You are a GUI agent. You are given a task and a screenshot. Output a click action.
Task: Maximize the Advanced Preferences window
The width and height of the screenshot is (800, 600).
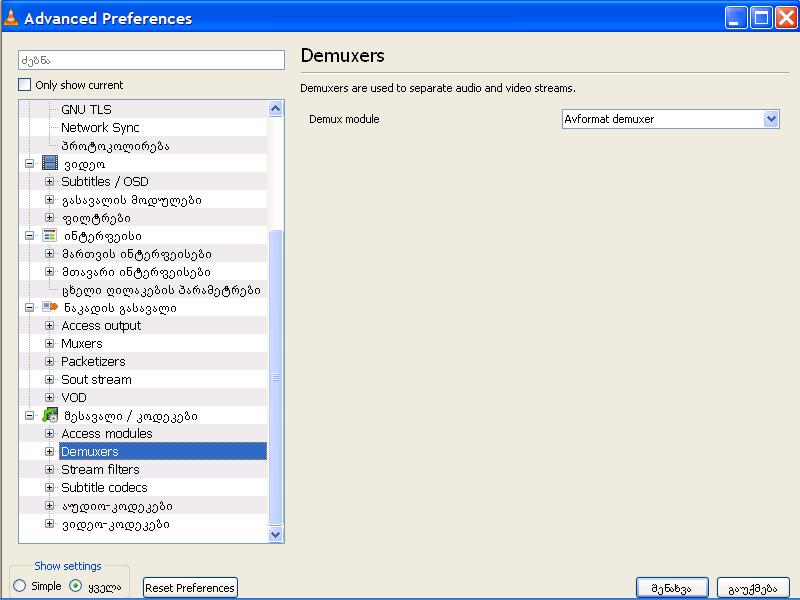coord(761,18)
